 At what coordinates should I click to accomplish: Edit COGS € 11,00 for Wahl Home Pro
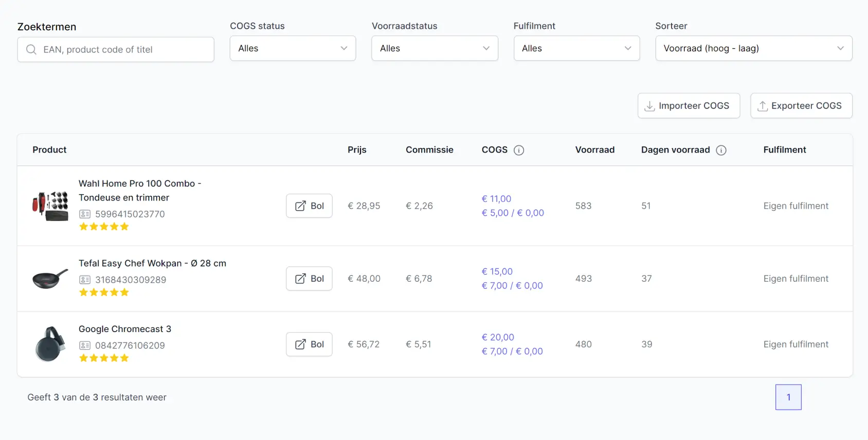[496, 199]
